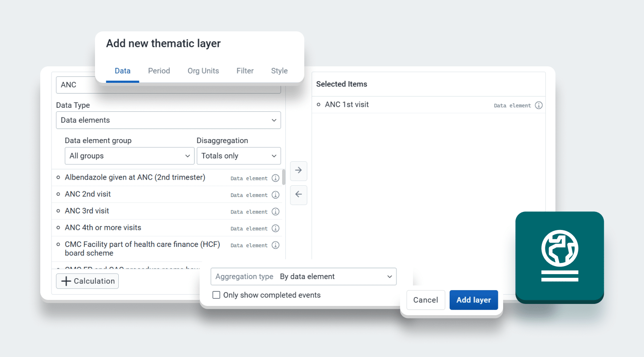The width and height of the screenshot is (644, 357).
Task: Switch to the Period tab
Action: [159, 71]
